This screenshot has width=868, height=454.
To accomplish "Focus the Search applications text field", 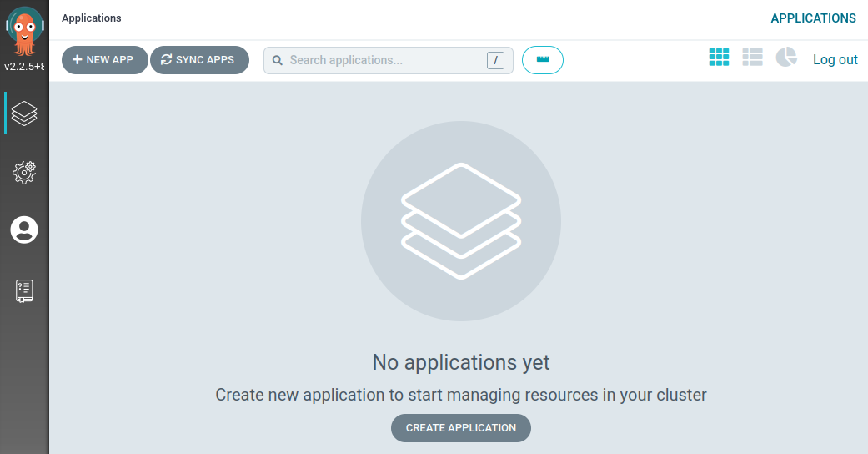I will pos(384,60).
